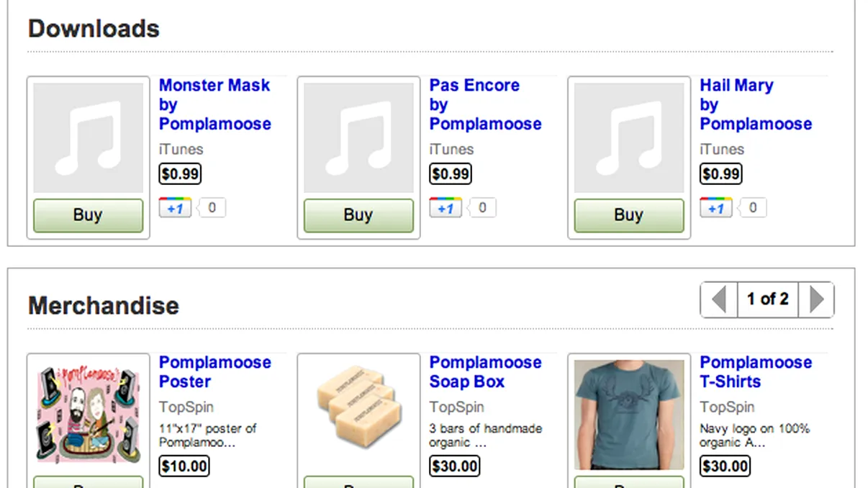This screenshot has width=868, height=488.
Task: Click the Pas Encore music note artwork
Action: click(x=358, y=138)
